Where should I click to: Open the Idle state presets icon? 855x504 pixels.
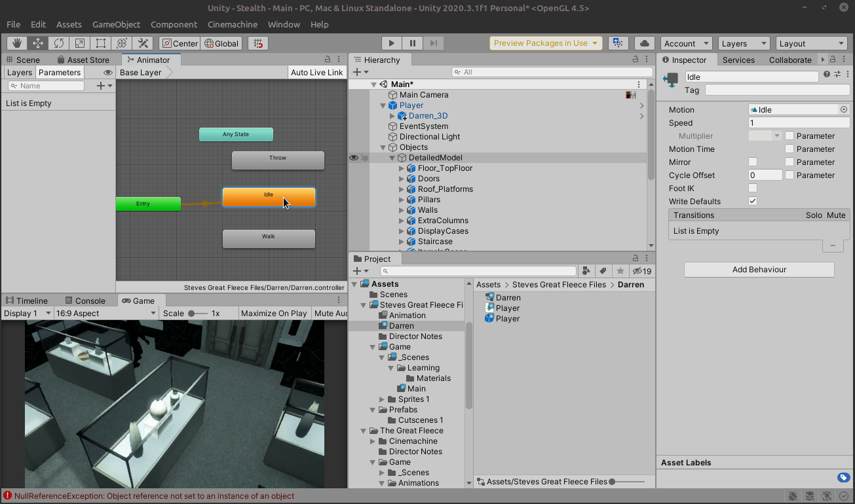(x=837, y=74)
